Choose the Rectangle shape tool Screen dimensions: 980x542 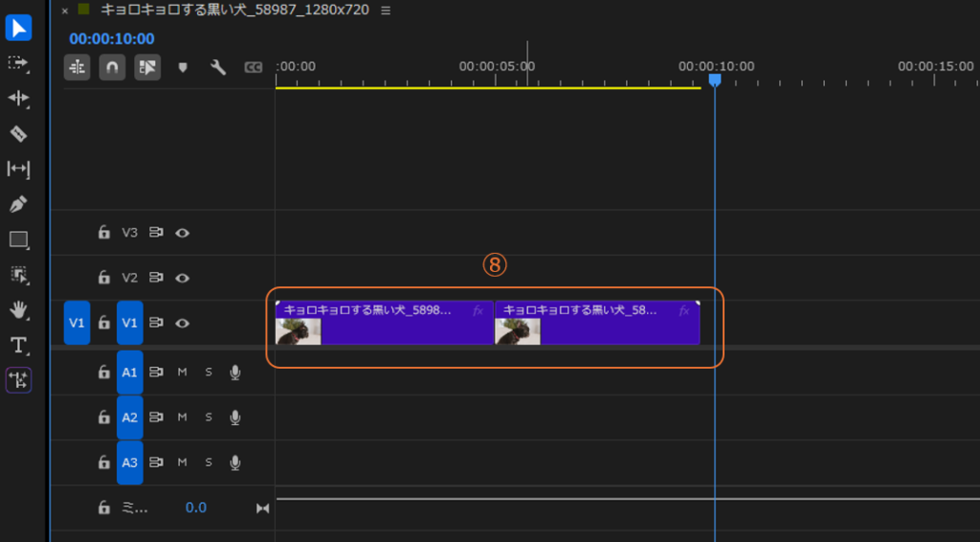tap(18, 239)
